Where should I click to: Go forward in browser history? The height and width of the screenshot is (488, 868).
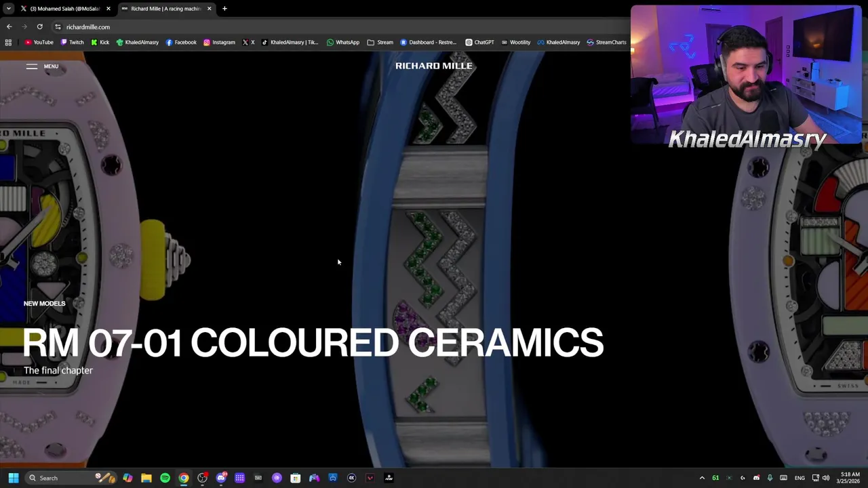[x=24, y=27]
